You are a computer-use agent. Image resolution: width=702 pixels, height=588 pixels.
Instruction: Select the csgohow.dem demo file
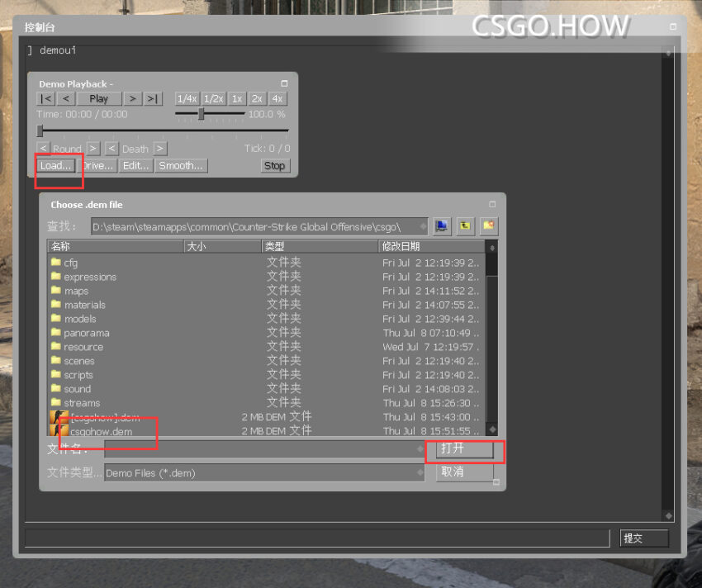(100, 431)
